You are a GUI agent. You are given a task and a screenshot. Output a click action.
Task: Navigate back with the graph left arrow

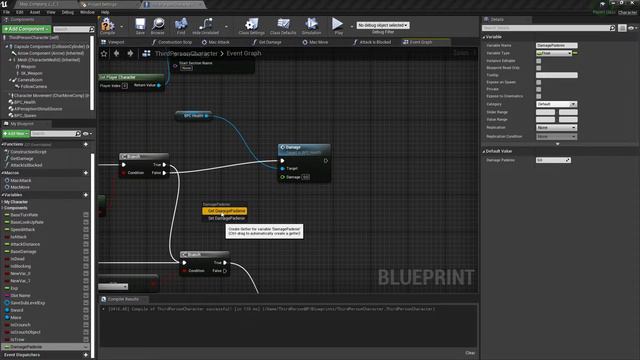117,53
